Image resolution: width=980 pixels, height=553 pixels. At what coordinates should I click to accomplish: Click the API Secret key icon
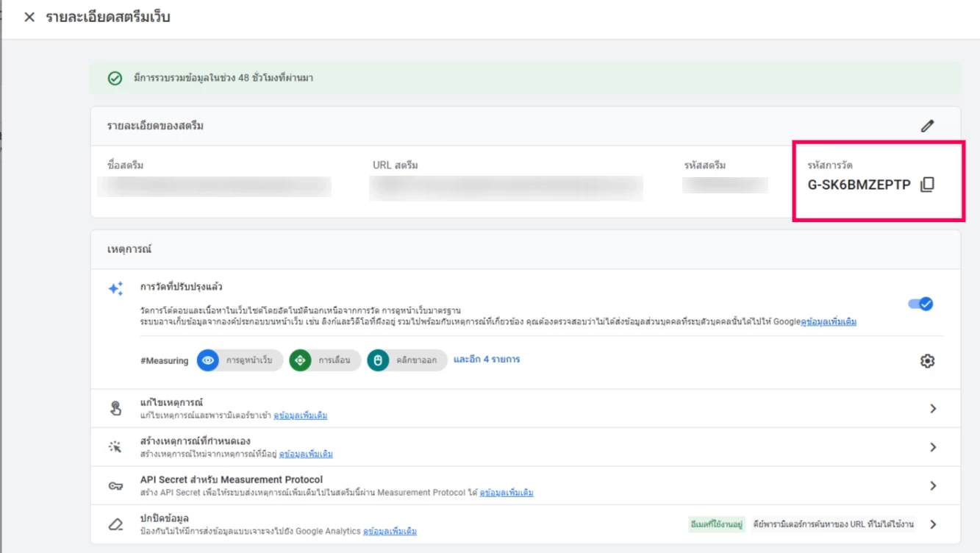click(x=115, y=486)
